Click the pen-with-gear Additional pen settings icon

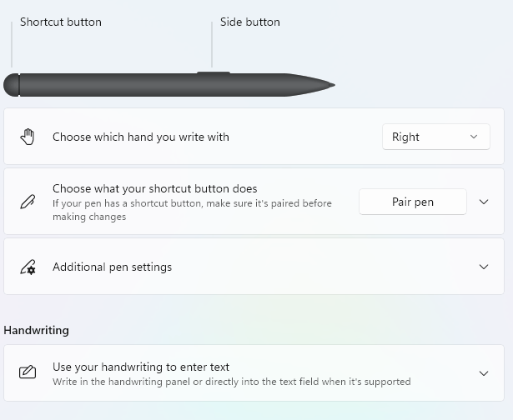[x=28, y=267]
